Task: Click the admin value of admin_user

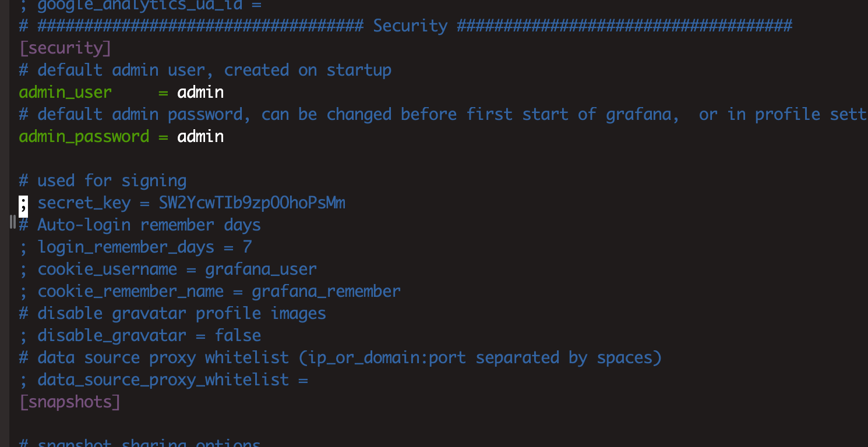Action: pos(200,92)
